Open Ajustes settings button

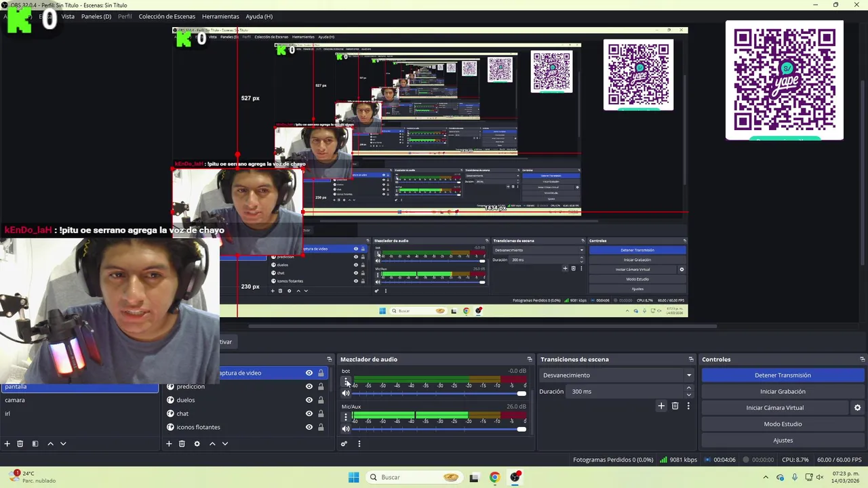(x=783, y=440)
